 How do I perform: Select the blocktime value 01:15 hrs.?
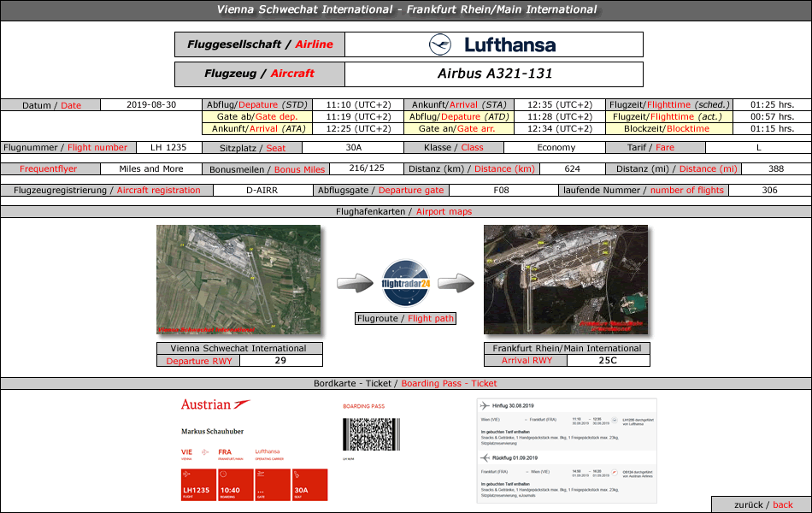tap(772, 128)
